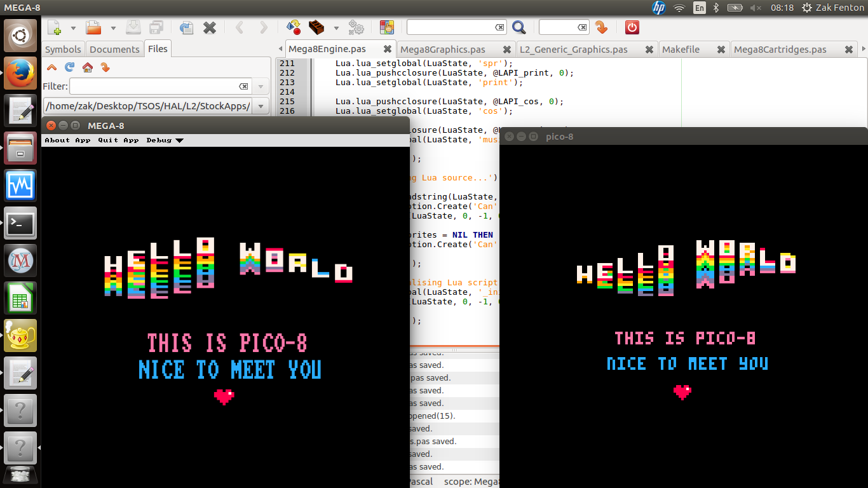Image resolution: width=868 pixels, height=488 pixels.
Task: Clear the toolbar search field
Action: point(499,27)
